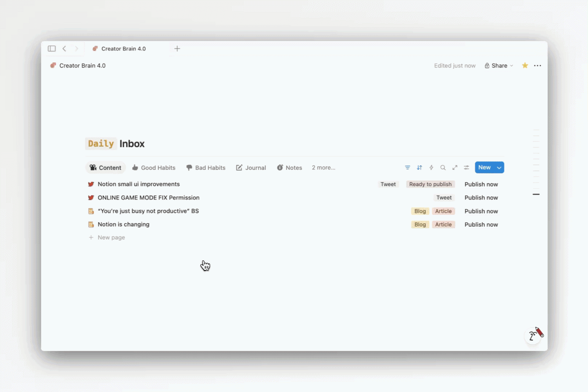The width and height of the screenshot is (588, 392).
Task: Click Publish now on the busy not productive row
Action: pyautogui.click(x=481, y=211)
